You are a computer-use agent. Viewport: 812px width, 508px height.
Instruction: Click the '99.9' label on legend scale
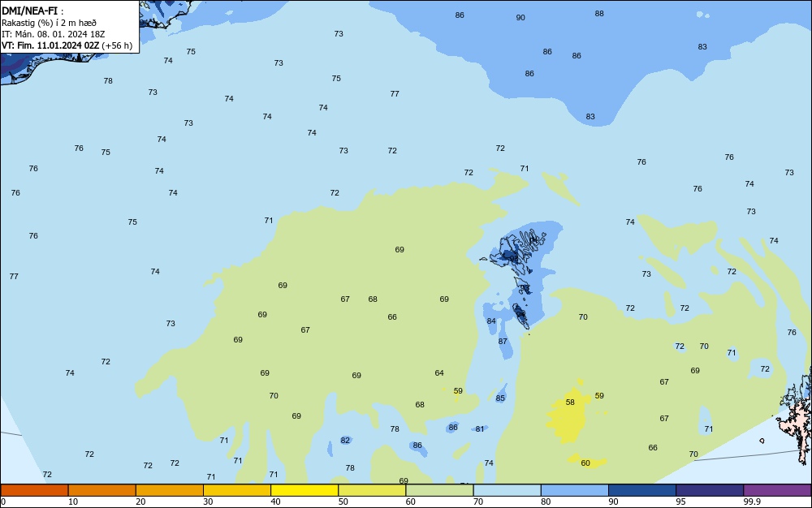tap(752, 502)
